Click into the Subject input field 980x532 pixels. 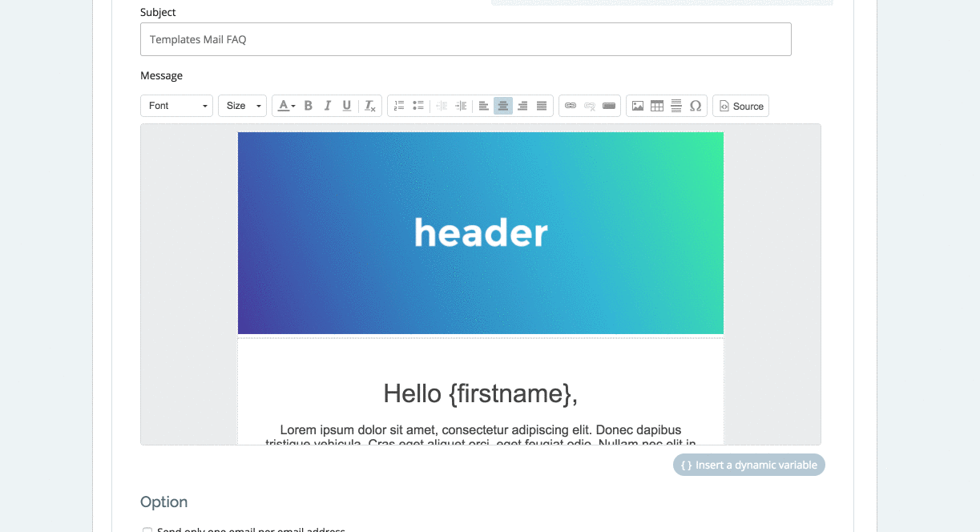pyautogui.click(x=466, y=39)
